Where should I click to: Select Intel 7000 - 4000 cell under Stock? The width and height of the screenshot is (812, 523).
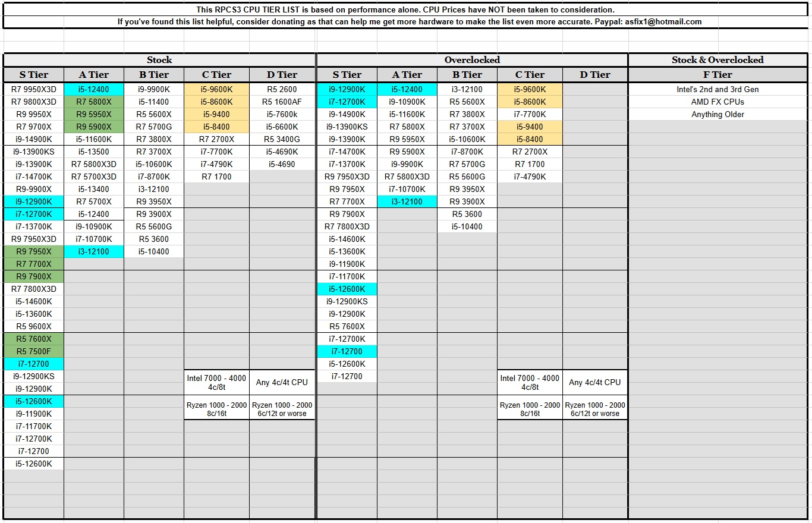[x=216, y=382]
